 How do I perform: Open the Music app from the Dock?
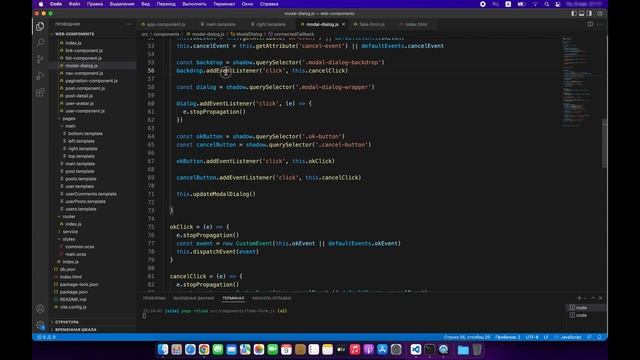(355, 349)
